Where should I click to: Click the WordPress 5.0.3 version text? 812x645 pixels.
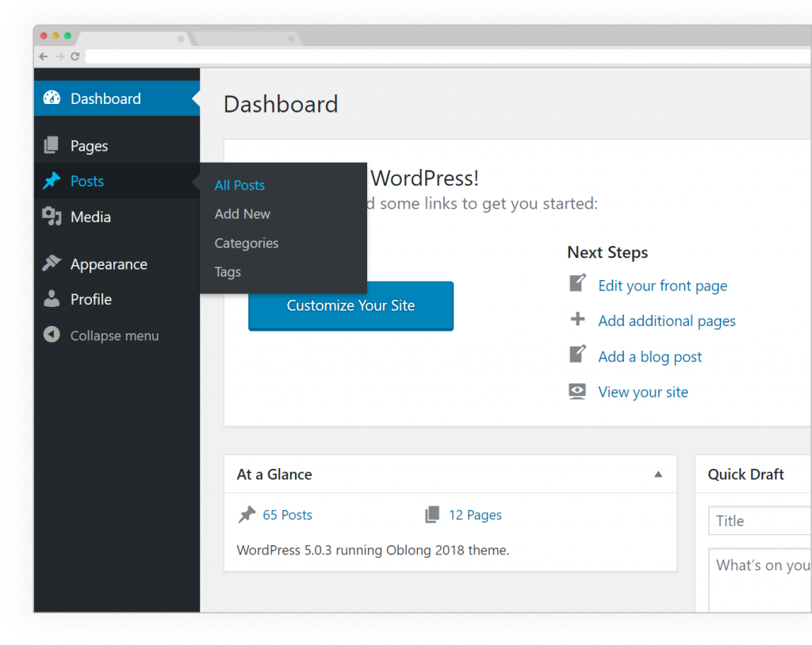coord(373,550)
